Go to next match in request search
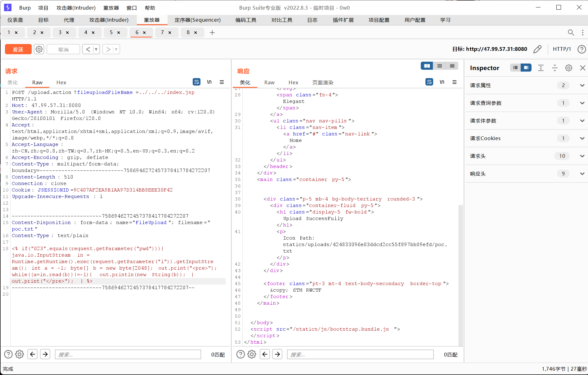This screenshot has width=588, height=375. 45,354
